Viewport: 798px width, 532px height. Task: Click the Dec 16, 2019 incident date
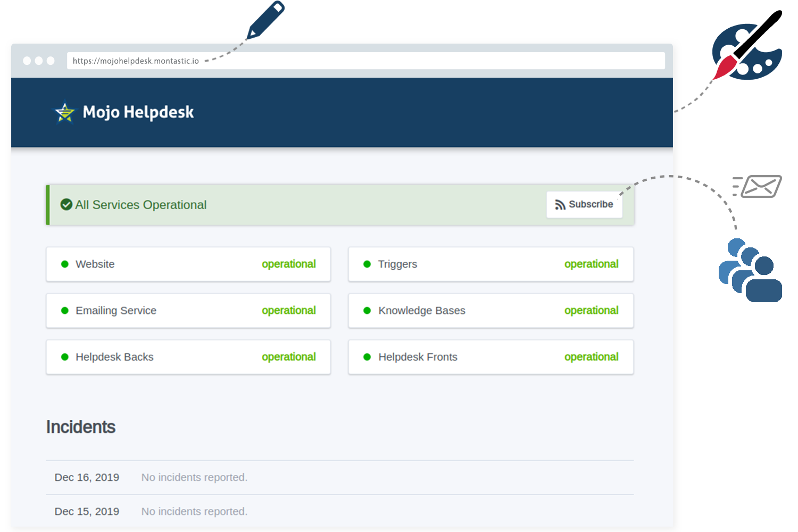87,478
